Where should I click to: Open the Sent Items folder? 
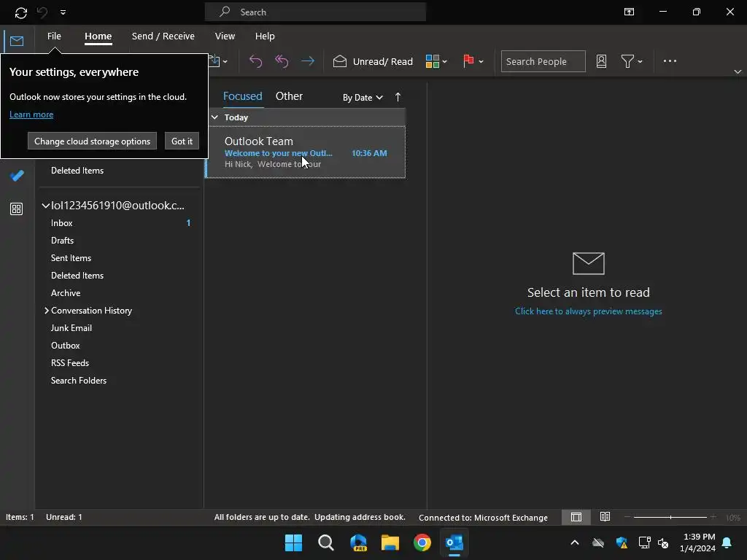pos(71,258)
